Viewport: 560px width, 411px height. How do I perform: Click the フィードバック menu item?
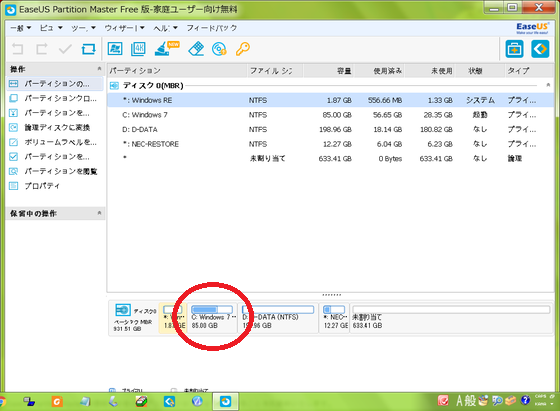tap(212, 28)
